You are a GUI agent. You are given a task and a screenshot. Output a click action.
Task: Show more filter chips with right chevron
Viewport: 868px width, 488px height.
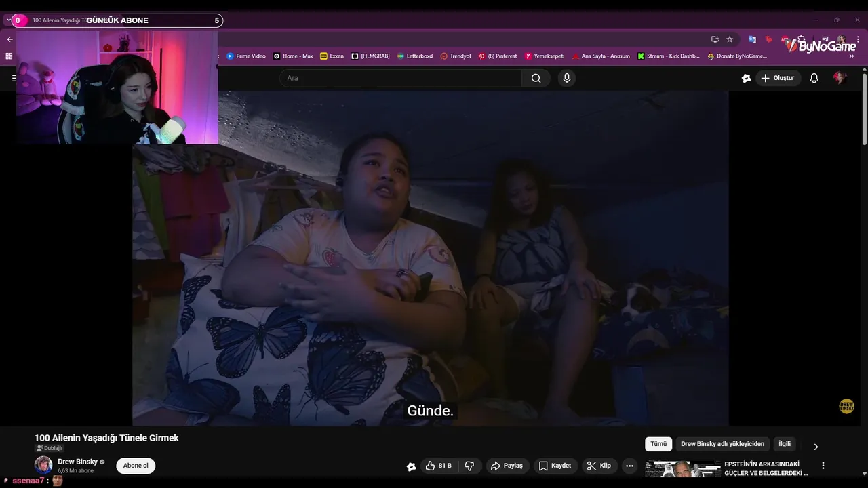coord(816,447)
